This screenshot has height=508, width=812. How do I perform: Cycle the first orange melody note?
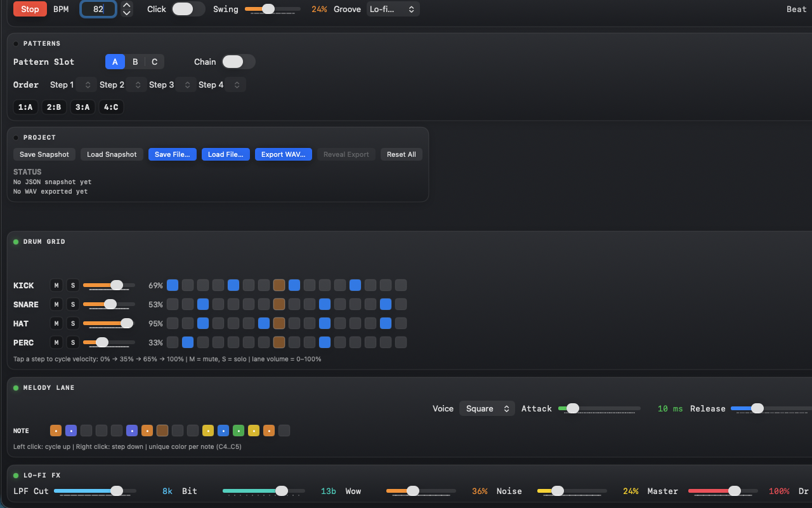click(x=56, y=431)
